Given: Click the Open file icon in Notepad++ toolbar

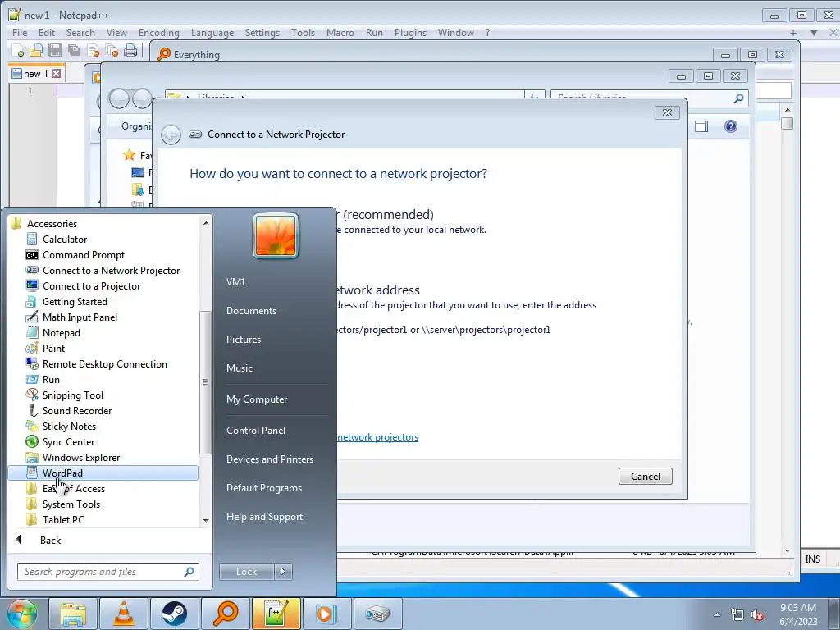Looking at the screenshot, I should [x=36, y=51].
